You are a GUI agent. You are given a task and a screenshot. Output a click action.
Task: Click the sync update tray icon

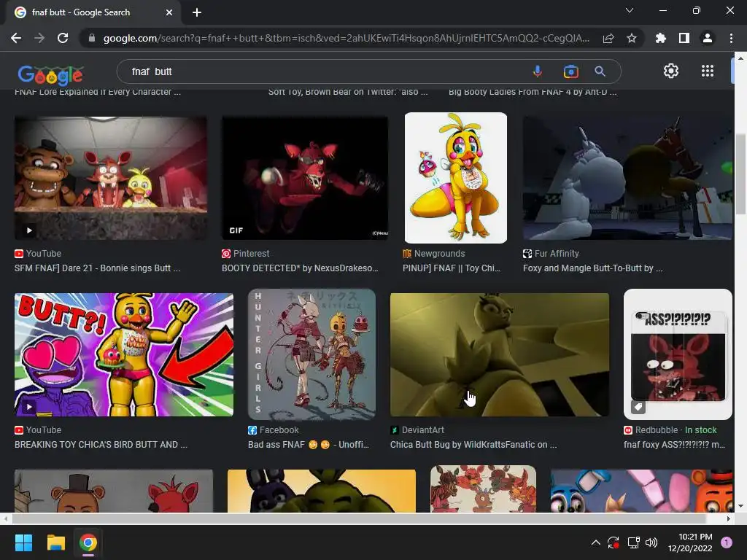point(613,542)
